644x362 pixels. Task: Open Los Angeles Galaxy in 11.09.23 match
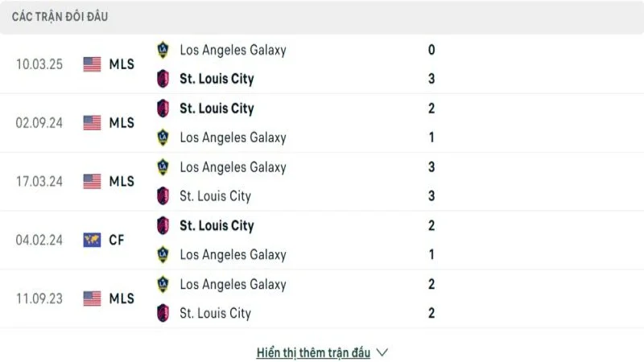(x=233, y=284)
